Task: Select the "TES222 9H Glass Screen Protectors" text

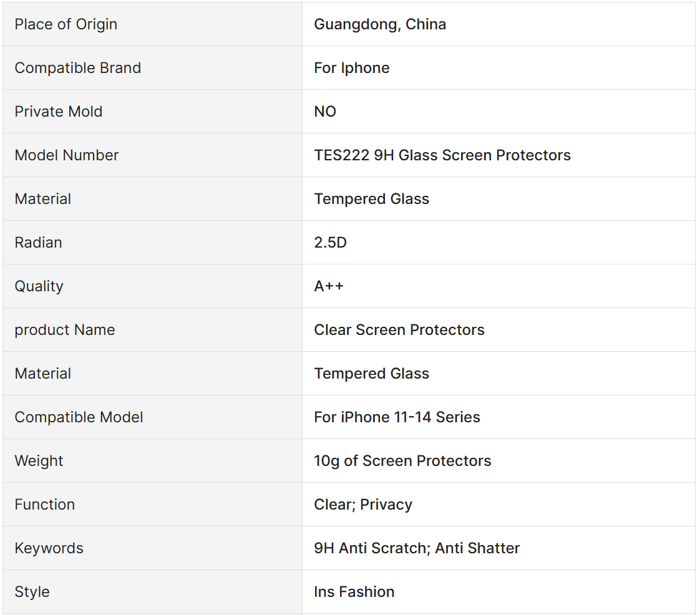Action: click(442, 155)
